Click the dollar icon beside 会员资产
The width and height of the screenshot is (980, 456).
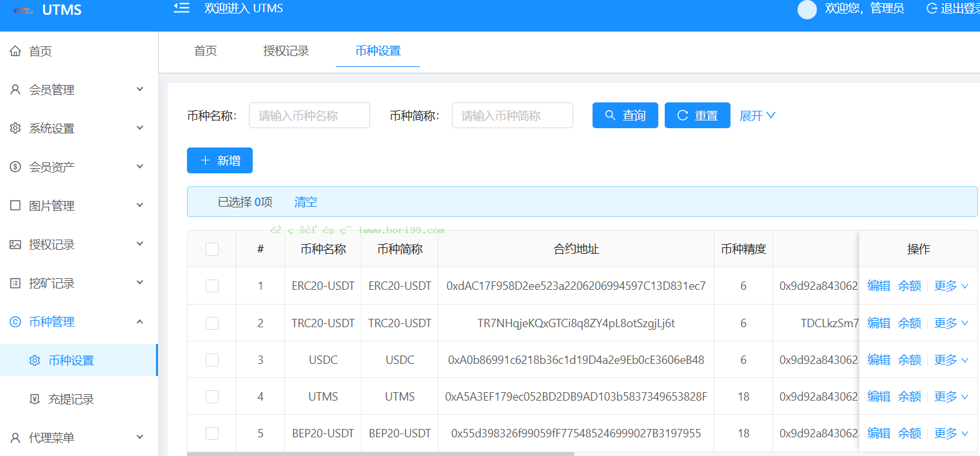click(15, 167)
